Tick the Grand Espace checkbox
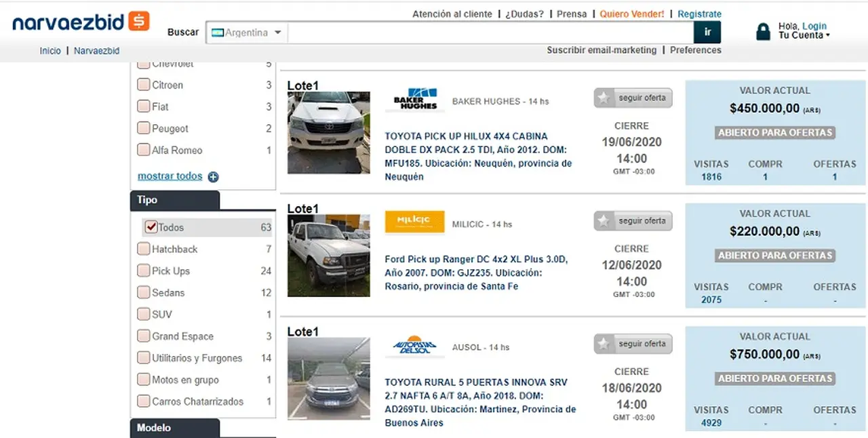This screenshot has width=868, height=438. click(x=143, y=336)
